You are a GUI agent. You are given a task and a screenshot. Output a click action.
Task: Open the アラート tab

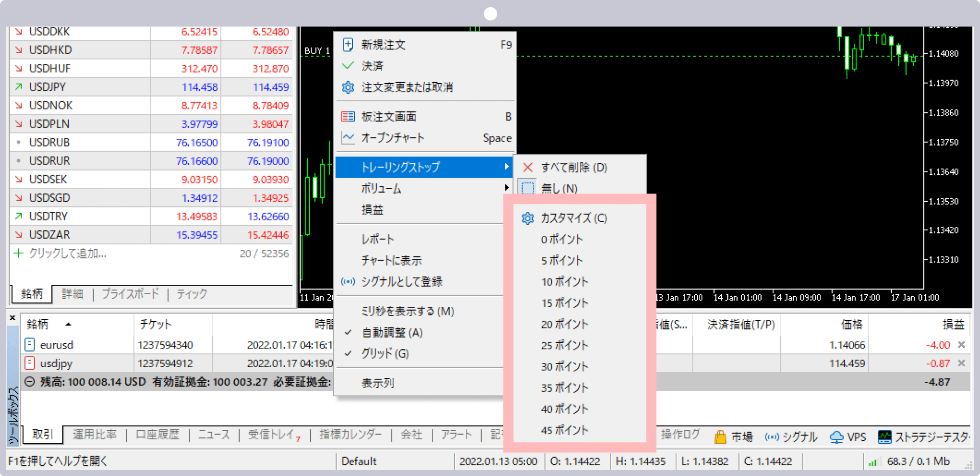click(456, 435)
